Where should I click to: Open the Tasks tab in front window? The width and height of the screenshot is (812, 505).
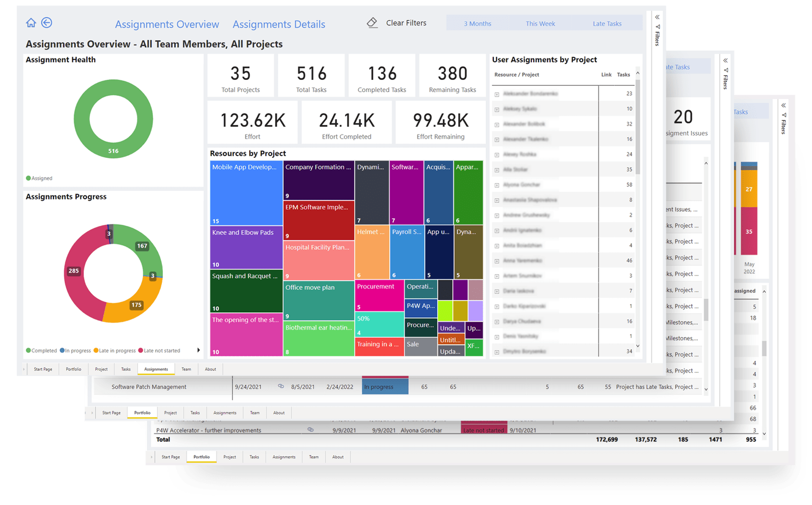126,369
